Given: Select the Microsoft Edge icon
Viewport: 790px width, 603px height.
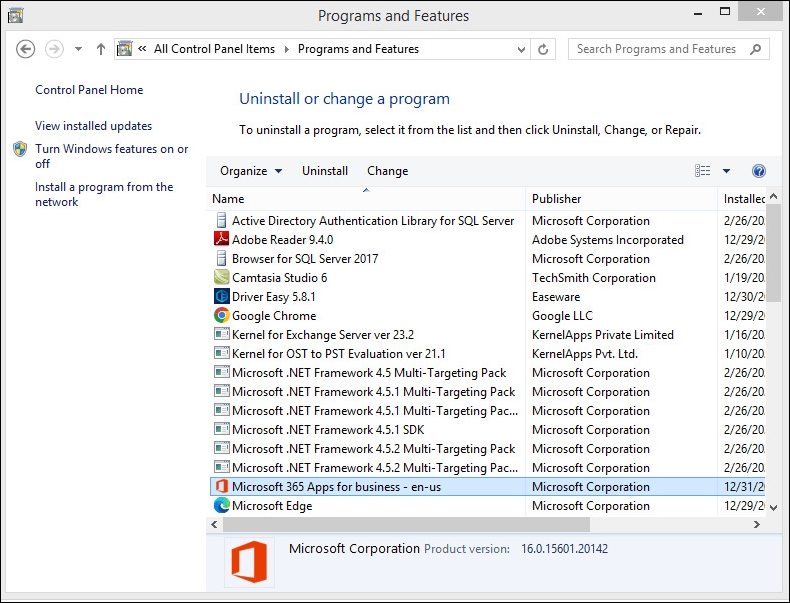Looking at the screenshot, I should (221, 505).
